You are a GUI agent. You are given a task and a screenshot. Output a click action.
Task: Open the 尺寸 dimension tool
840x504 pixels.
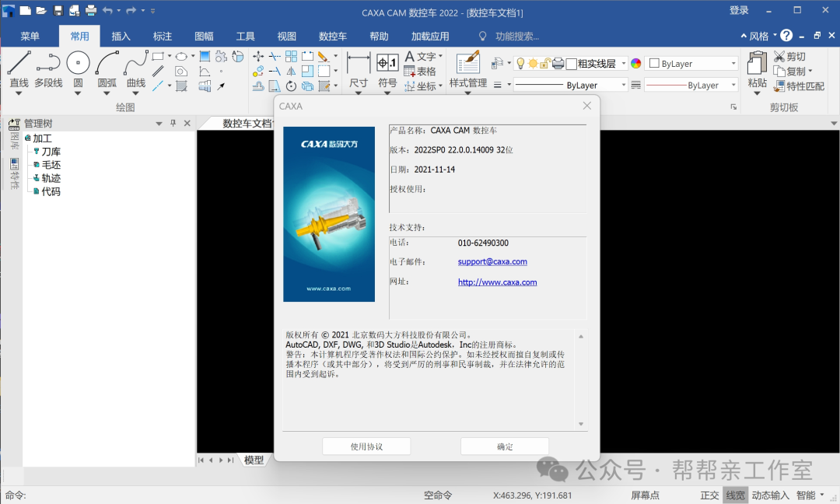(359, 70)
